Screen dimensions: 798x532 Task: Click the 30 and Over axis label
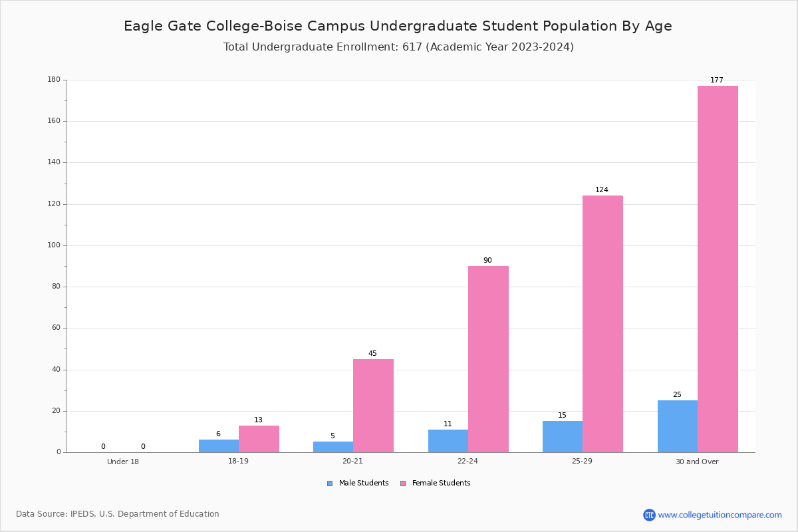click(x=697, y=462)
